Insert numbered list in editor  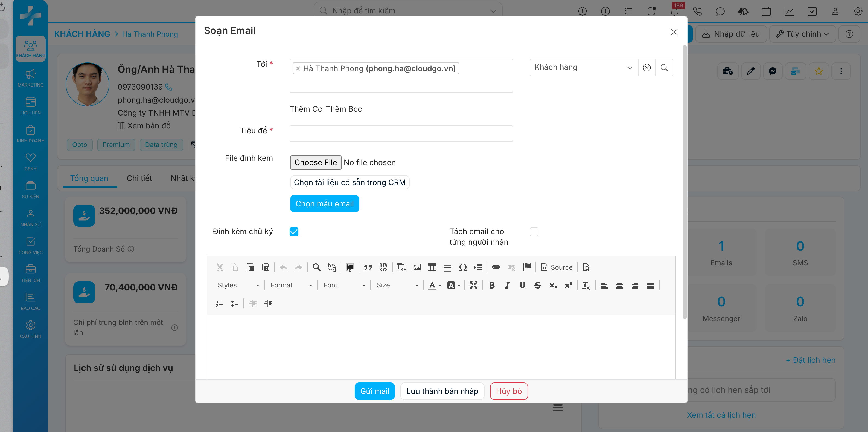(219, 304)
